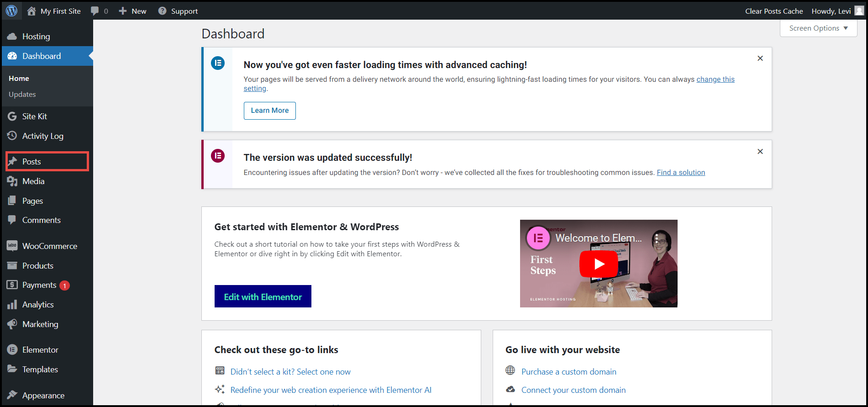Open Support question mark icon
This screenshot has width=868, height=407.
click(162, 11)
